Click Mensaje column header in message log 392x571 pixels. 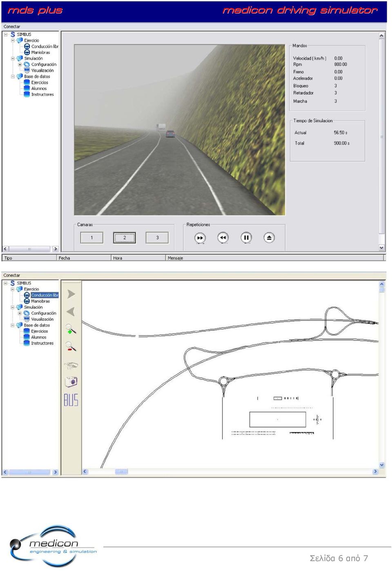[275, 258]
